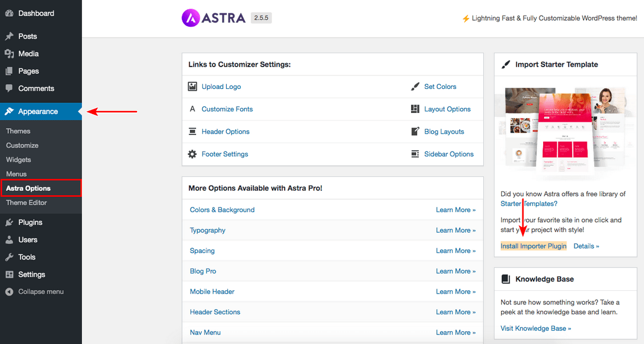
Task: Open the Header Options link
Action: click(x=226, y=131)
